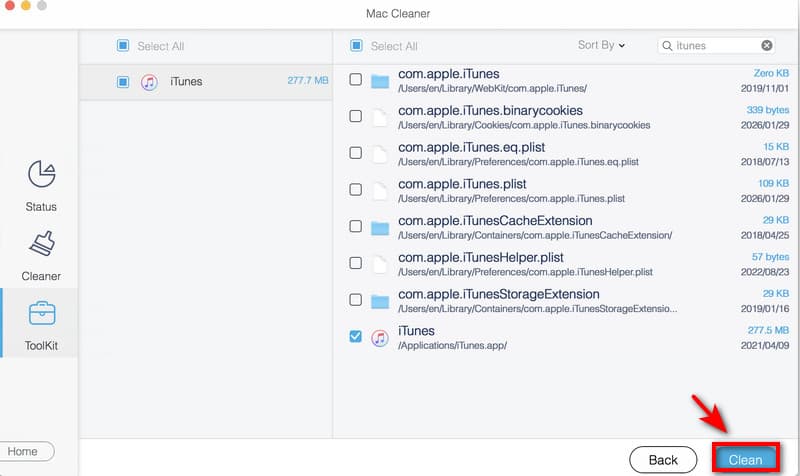Viewport: 800px width, 476px height.
Task: Click the Clean button
Action: tap(746, 459)
